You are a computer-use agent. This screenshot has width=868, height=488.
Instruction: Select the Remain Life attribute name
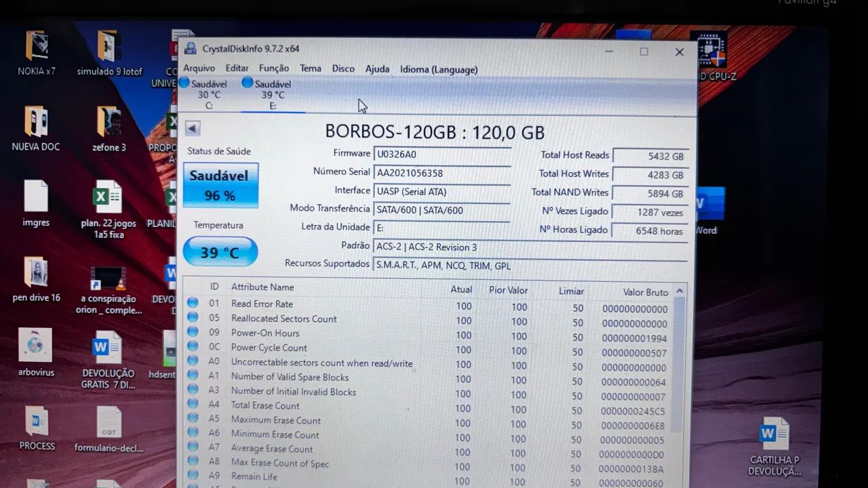(x=254, y=476)
